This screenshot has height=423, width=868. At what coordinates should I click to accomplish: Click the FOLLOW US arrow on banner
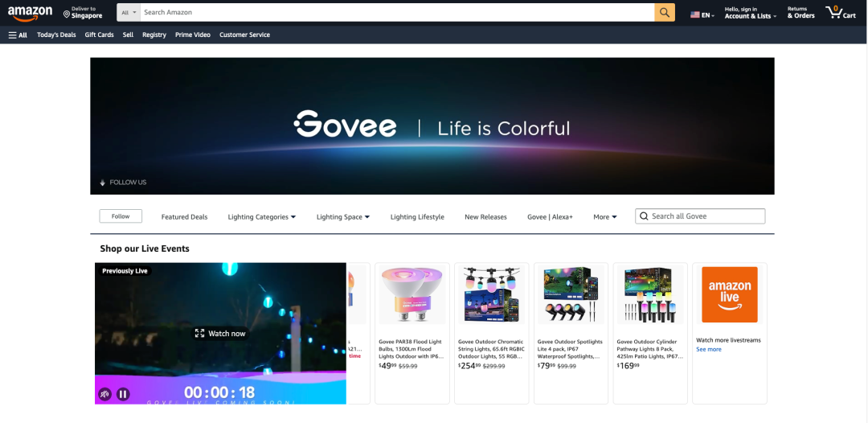pos(102,183)
